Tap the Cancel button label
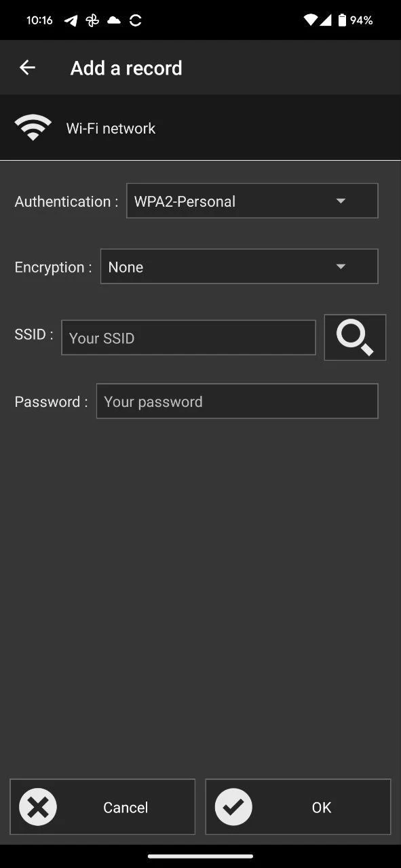 point(126,807)
